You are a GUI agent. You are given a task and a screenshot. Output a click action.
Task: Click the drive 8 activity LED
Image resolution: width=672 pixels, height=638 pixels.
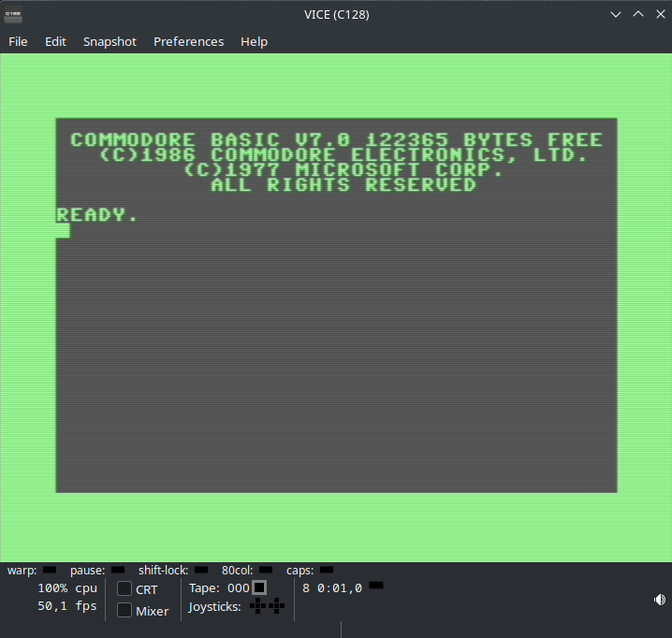click(376, 586)
